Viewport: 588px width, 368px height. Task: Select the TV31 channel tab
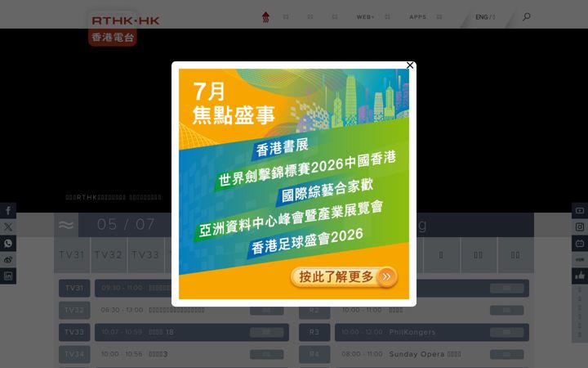point(72,255)
